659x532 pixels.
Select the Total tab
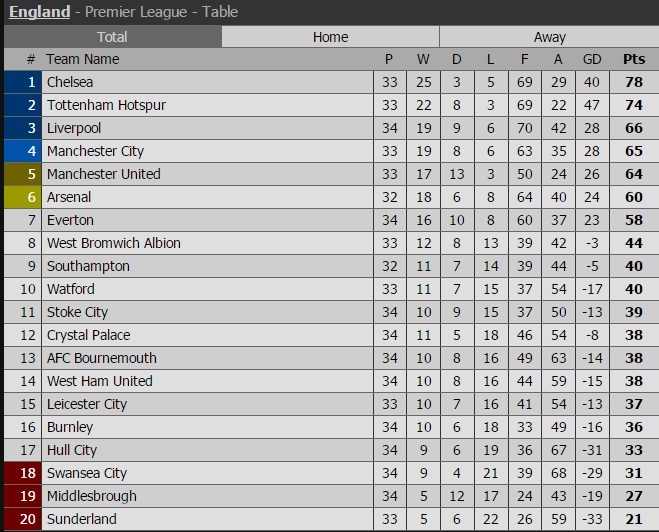112,37
